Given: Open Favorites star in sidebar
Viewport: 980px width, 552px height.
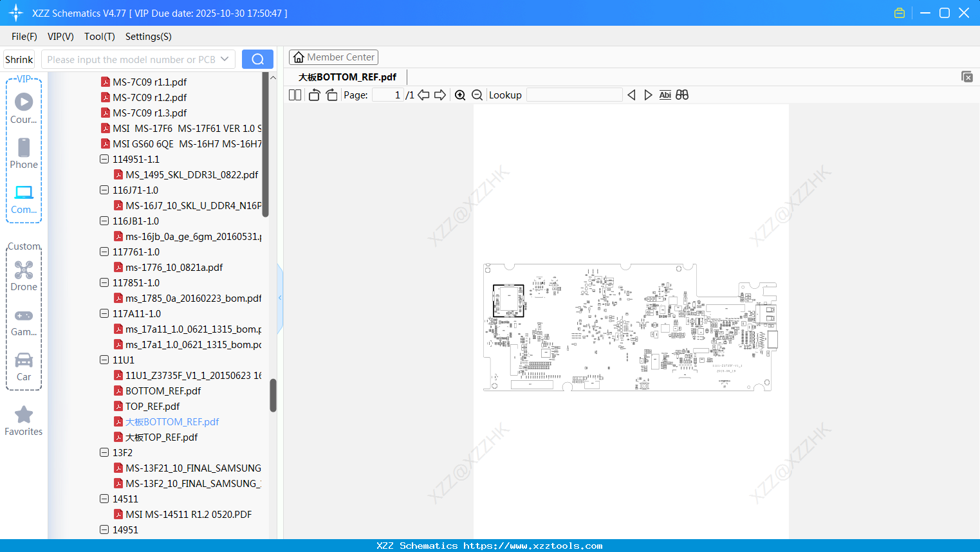Looking at the screenshot, I should coord(24,421).
